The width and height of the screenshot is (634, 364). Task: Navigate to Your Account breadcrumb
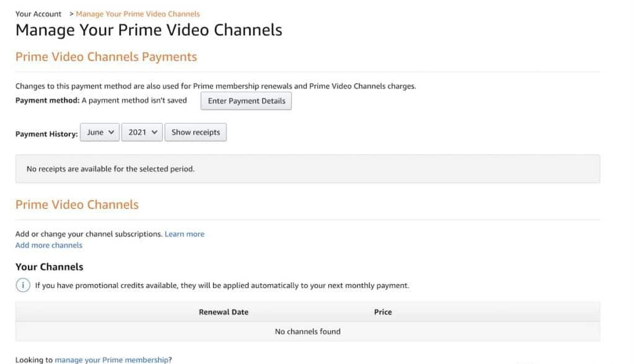[38, 14]
